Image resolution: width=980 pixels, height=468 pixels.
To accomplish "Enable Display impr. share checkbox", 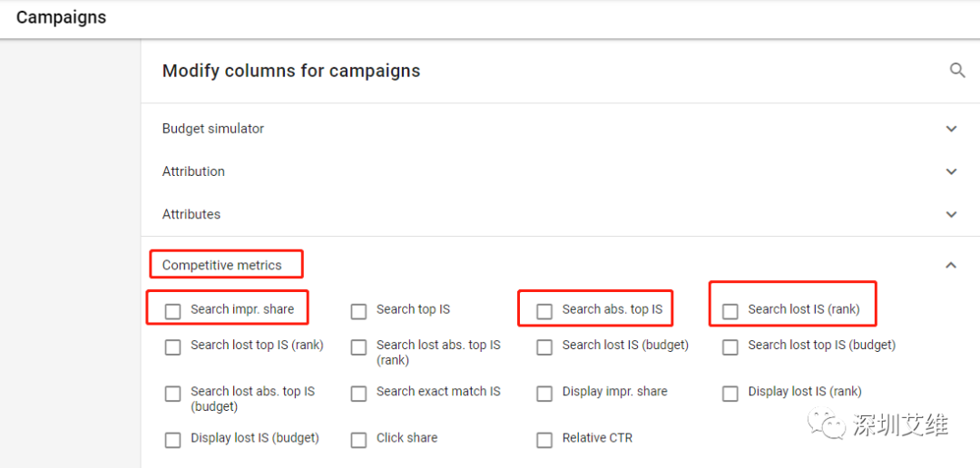I will (544, 394).
